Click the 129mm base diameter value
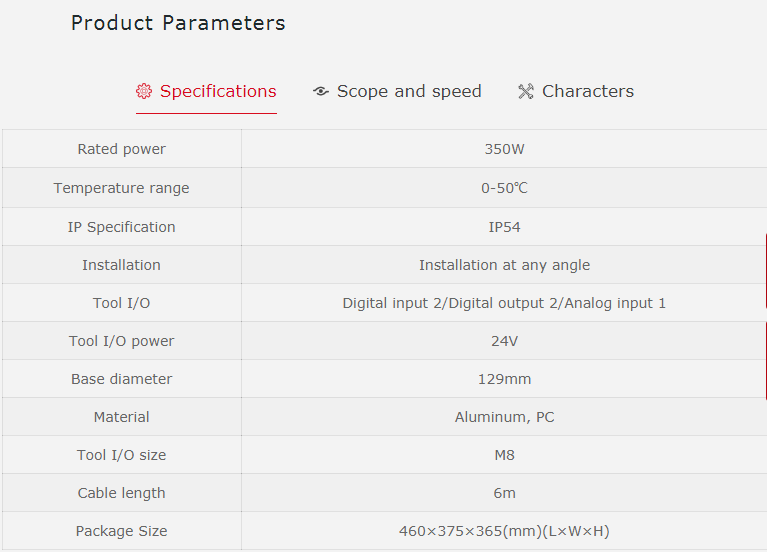 pyautogui.click(x=504, y=379)
